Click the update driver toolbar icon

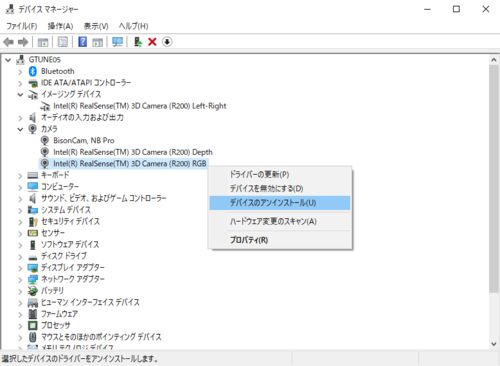pyautogui.click(x=138, y=42)
